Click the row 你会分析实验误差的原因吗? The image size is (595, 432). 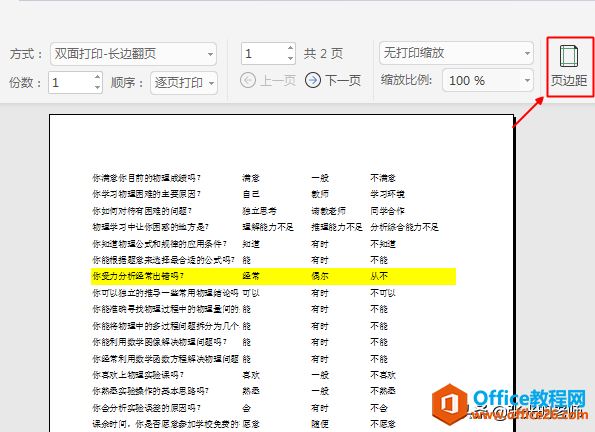coord(146,408)
